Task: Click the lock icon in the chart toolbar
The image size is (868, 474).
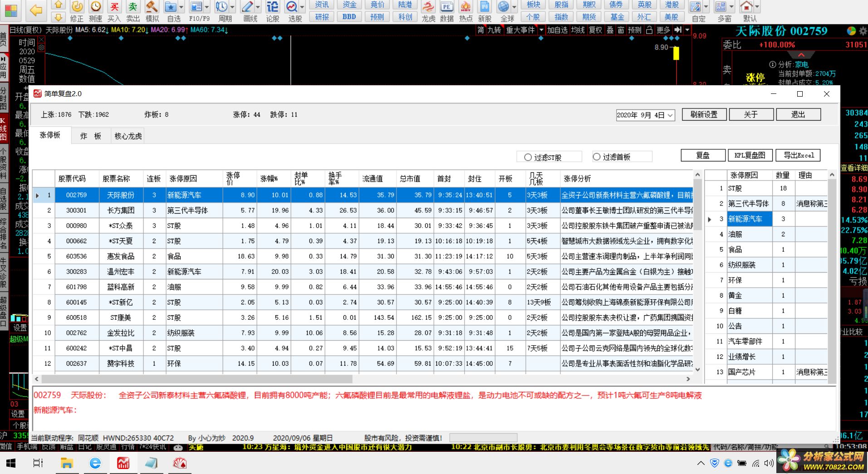Action: click(649, 30)
